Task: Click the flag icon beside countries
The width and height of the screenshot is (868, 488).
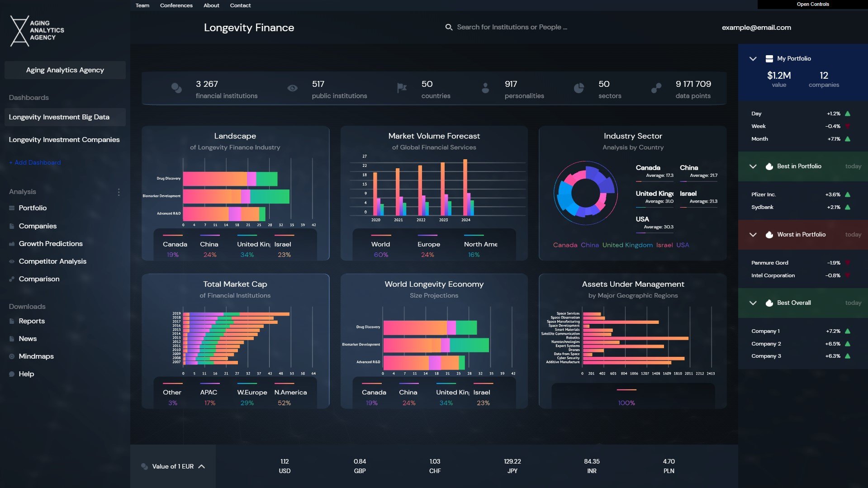Action: pos(402,88)
